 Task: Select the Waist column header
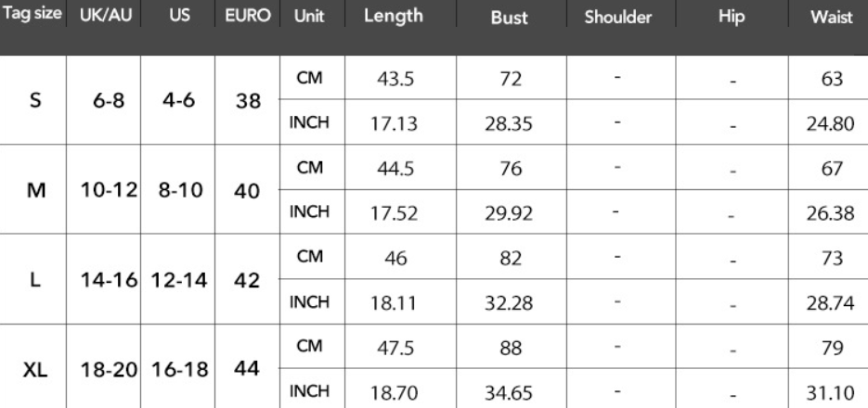point(832,17)
